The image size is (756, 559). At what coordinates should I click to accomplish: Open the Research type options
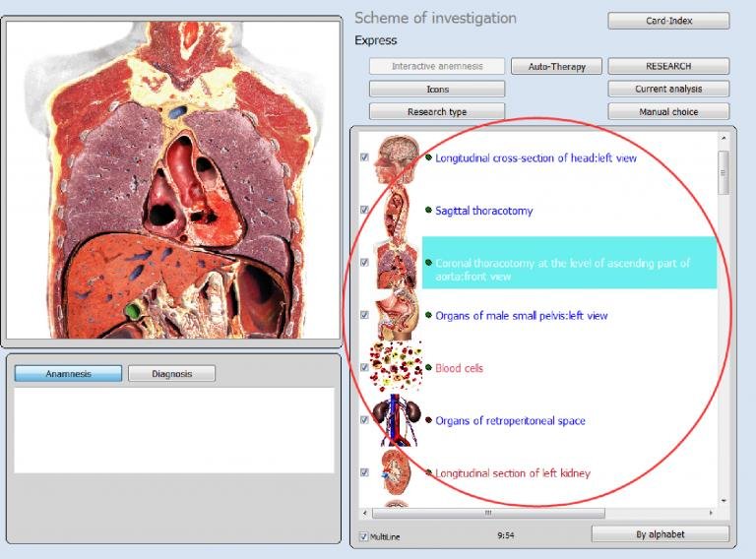coord(437,112)
